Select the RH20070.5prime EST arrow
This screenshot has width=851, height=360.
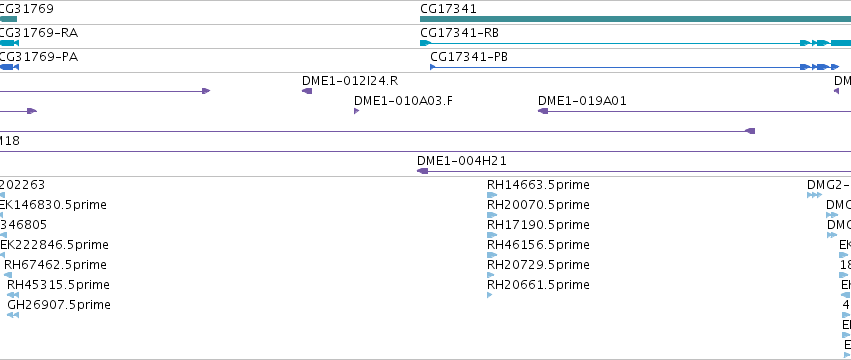tap(492, 215)
